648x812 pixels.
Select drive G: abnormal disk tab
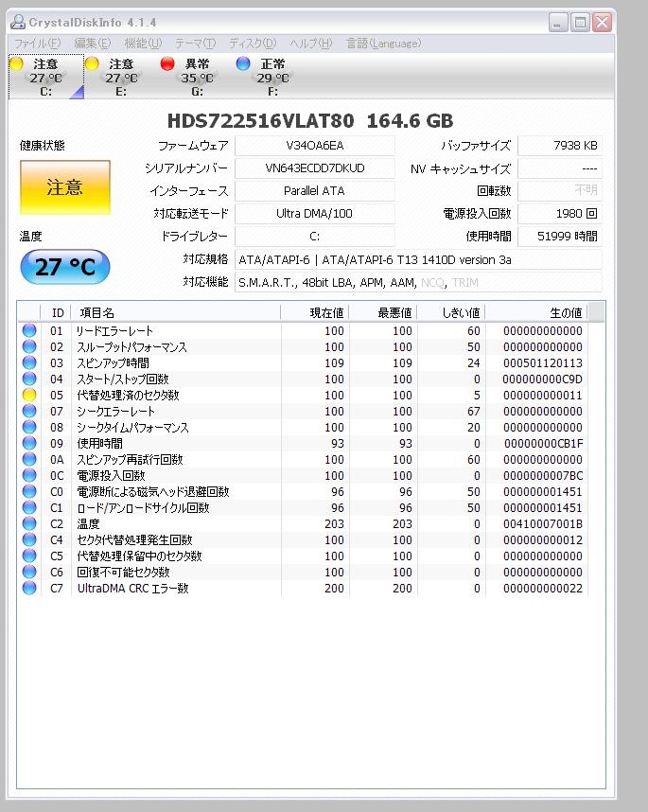(x=197, y=78)
